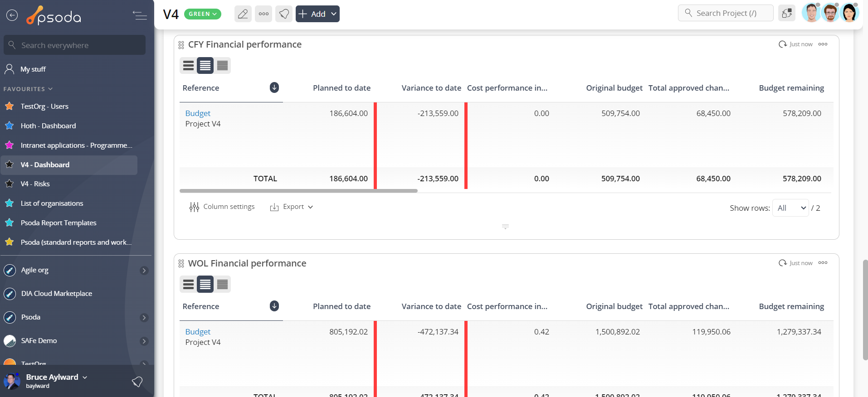Grab the CFY Financial performance drag handle
This screenshot has width=868, height=397.
(181, 45)
